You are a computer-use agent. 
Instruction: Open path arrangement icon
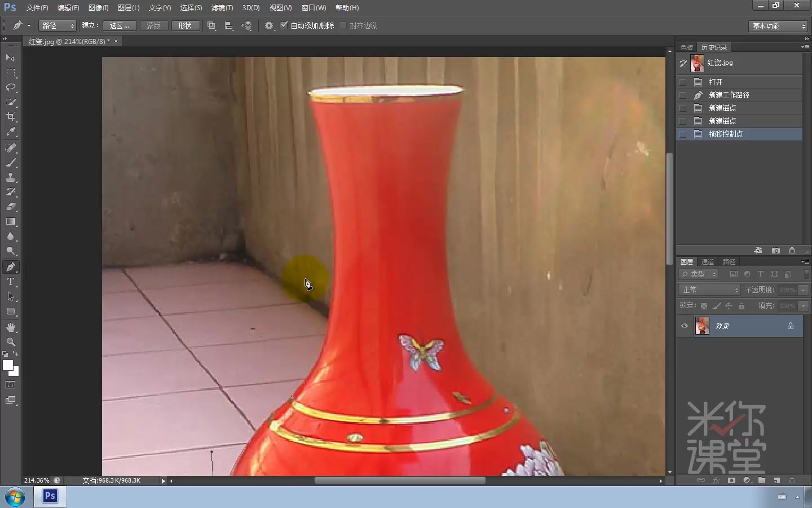tap(246, 25)
